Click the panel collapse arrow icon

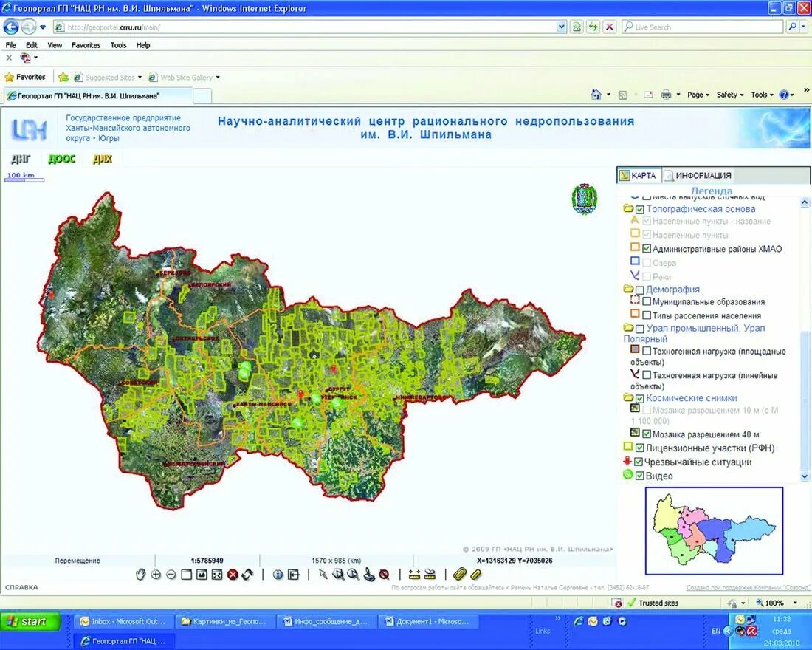[294, 575]
